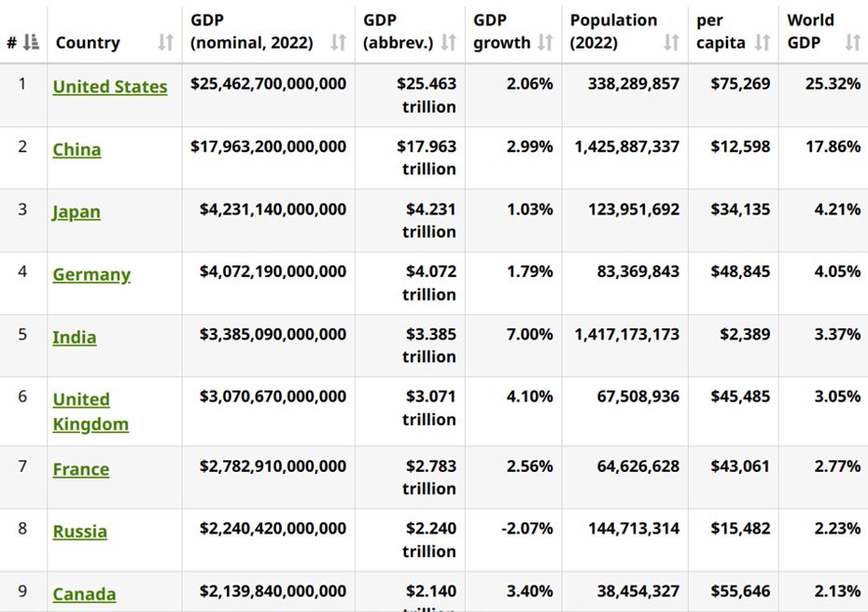Screen dimensions: 868x612
Task: Sort by GDP growth arrows icon
Action: tap(546, 42)
